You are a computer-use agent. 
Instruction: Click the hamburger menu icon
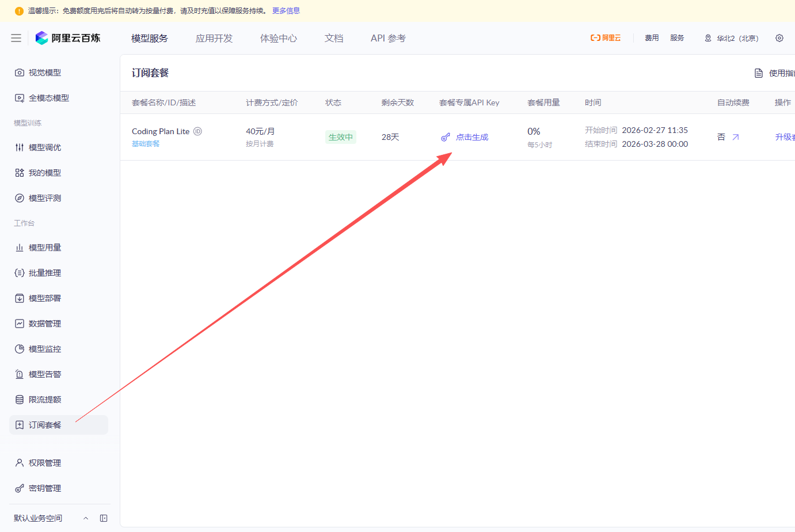pos(16,38)
